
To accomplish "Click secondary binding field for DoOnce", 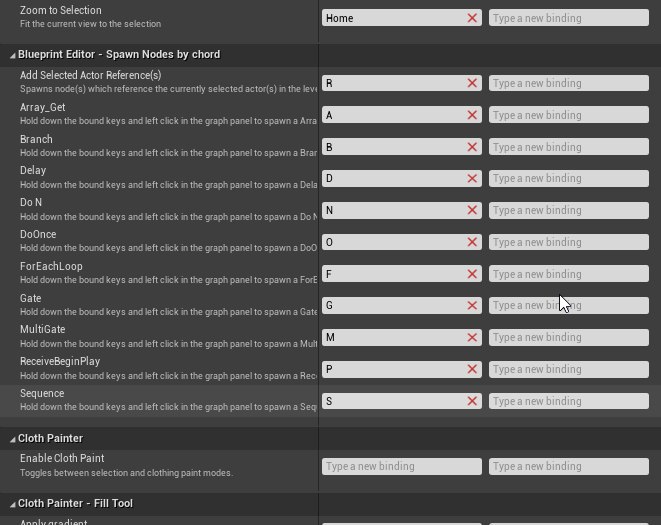I will tap(569, 242).
